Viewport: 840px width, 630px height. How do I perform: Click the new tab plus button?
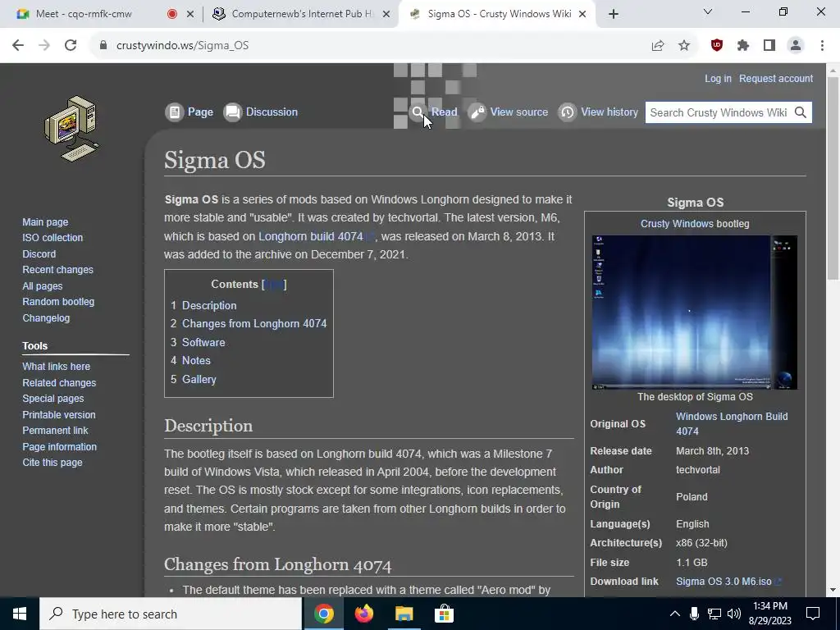614,14
